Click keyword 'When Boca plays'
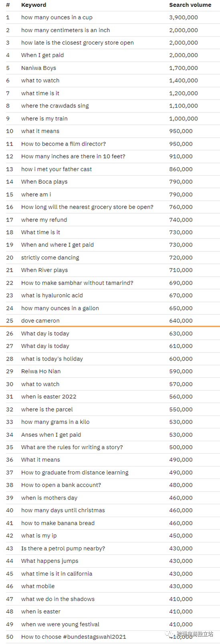Screen dimensions: 220x644 point(44,181)
